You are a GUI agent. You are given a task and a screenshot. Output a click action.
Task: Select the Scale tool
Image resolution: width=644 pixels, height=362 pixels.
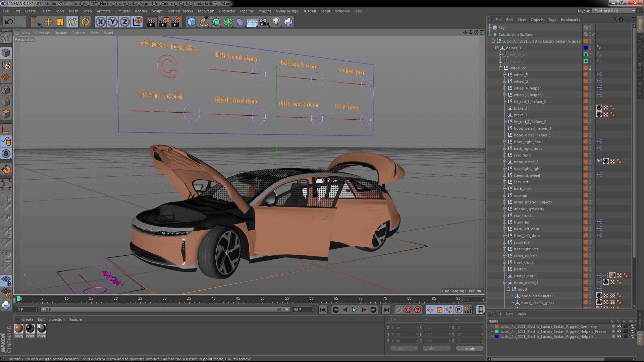coord(60,22)
